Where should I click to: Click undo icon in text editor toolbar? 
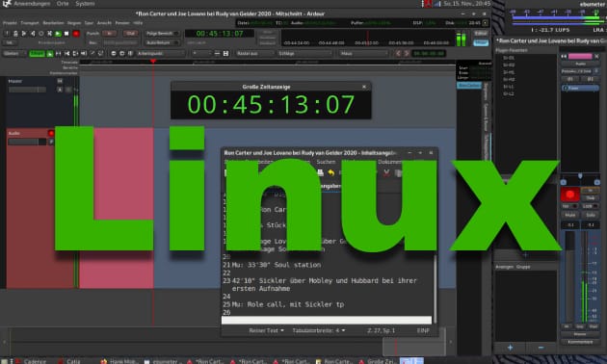tap(330, 173)
